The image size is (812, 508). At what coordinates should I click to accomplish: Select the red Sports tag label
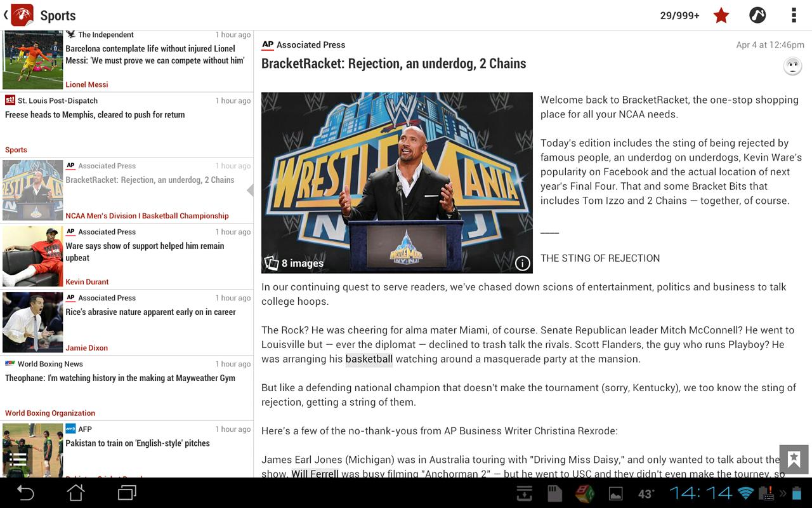click(x=16, y=150)
